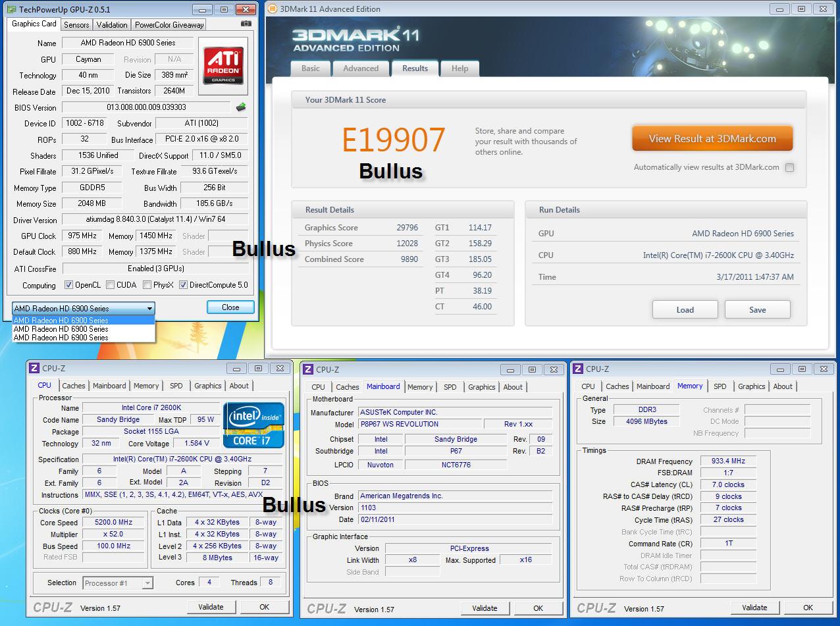The image size is (840, 626).
Task: Click the CPU-Z icon in the Memory window title
Action: coord(578,369)
